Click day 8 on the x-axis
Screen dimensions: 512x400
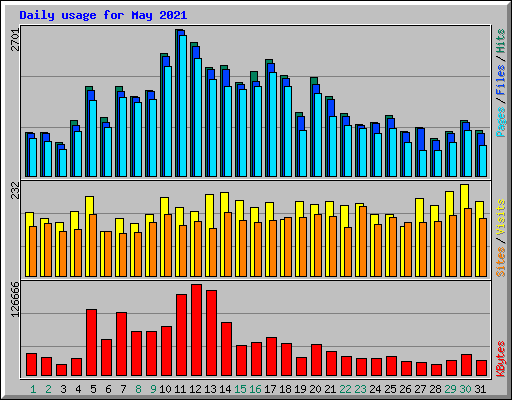tap(138, 389)
